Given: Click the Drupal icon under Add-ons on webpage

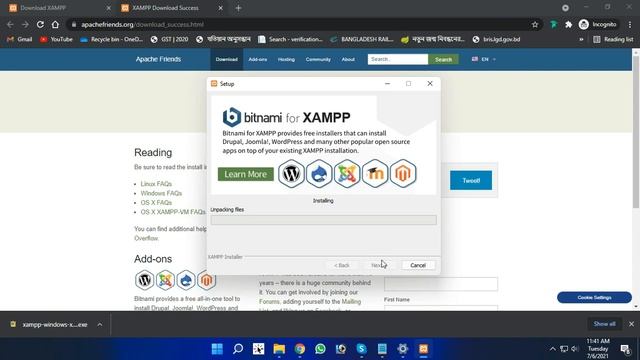Looking at the screenshot, I should click(186, 280).
